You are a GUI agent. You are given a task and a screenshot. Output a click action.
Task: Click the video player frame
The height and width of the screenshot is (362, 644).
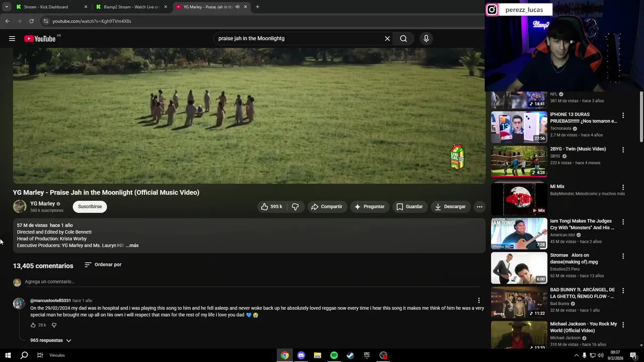pos(249,116)
